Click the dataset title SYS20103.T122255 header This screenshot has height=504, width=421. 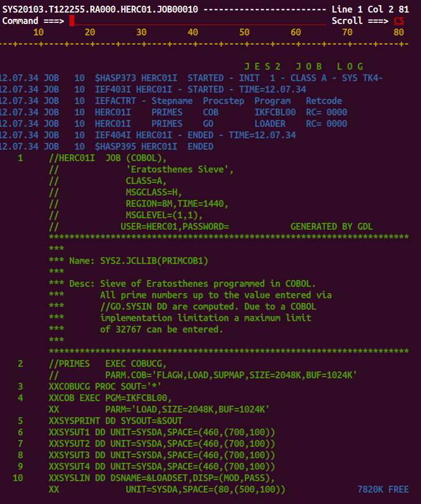[100, 9]
